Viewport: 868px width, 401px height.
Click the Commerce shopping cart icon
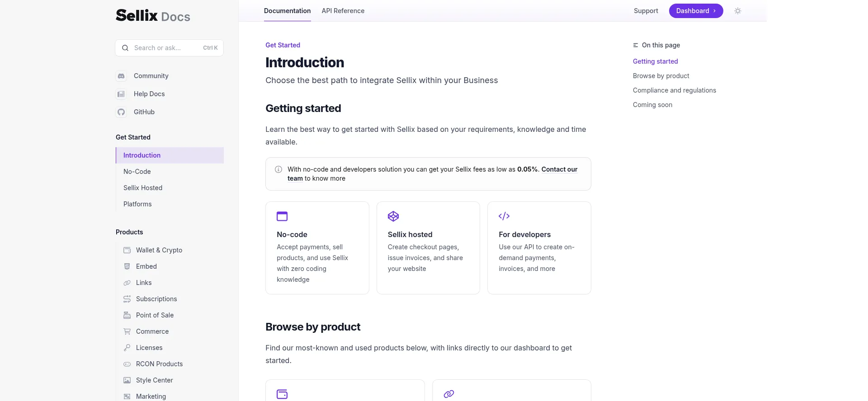click(x=127, y=331)
